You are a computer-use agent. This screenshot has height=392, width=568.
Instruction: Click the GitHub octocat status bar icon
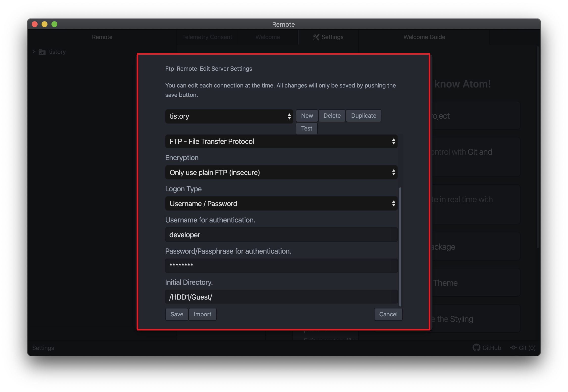point(476,348)
